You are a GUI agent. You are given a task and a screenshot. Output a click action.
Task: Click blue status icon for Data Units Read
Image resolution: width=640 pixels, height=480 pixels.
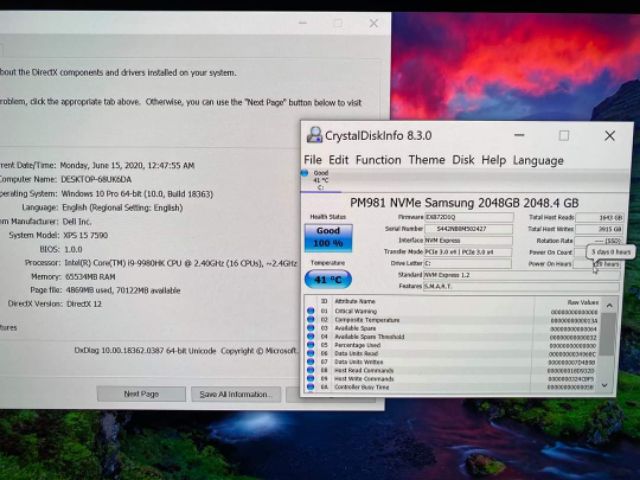[311, 353]
